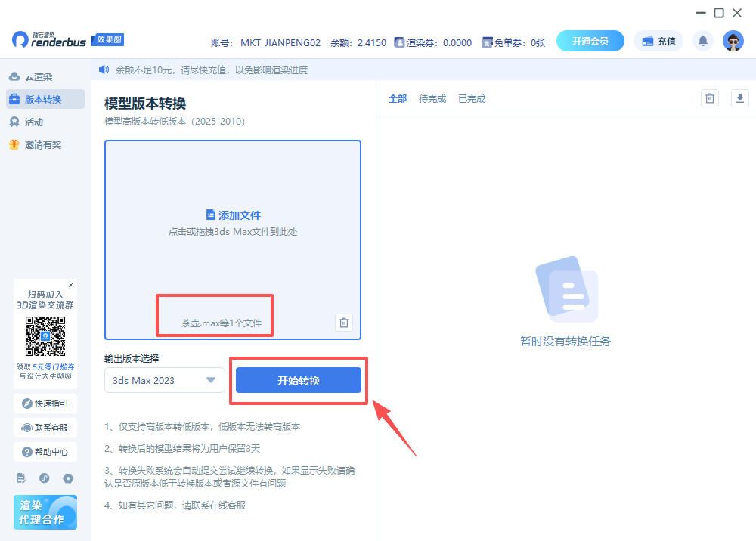Go to 云渲染 in the sidebar
The width and height of the screenshot is (756, 541).
(39, 76)
